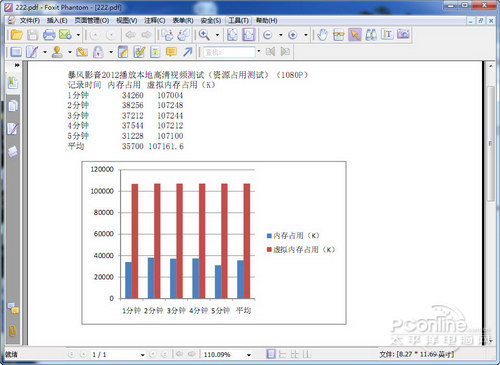The image size is (500, 365).
Task: Click the Open folder icon
Action: tap(16, 35)
